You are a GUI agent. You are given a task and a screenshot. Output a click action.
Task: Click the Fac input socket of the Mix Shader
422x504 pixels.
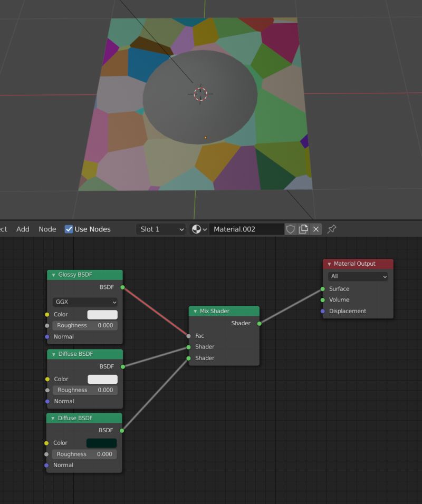[x=188, y=336]
